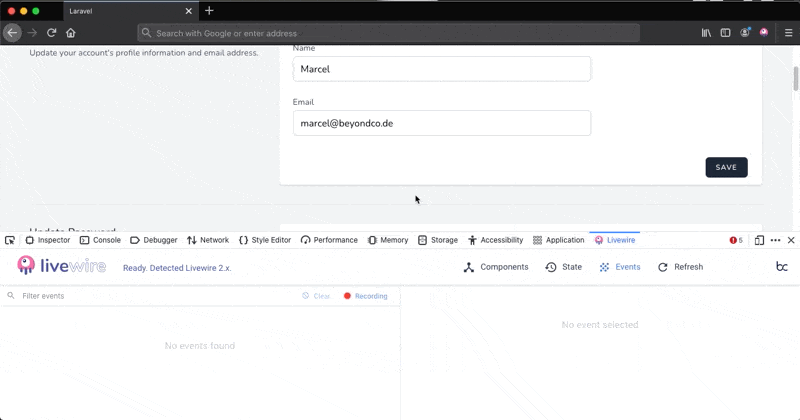Click the Name field containing Marcel
Screen dimensions: 800x420
(442, 69)
